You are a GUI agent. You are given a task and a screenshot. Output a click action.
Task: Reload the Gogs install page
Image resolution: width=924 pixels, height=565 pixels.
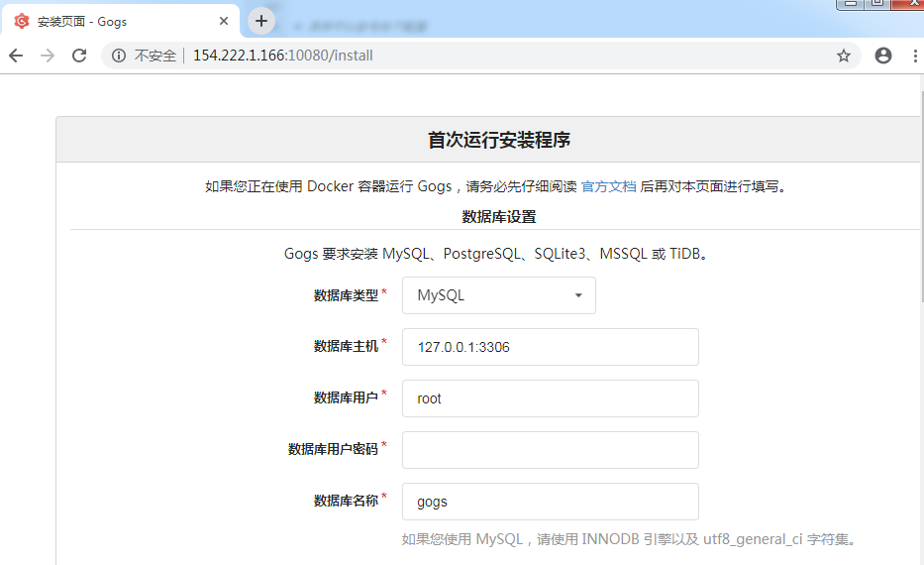(x=79, y=56)
